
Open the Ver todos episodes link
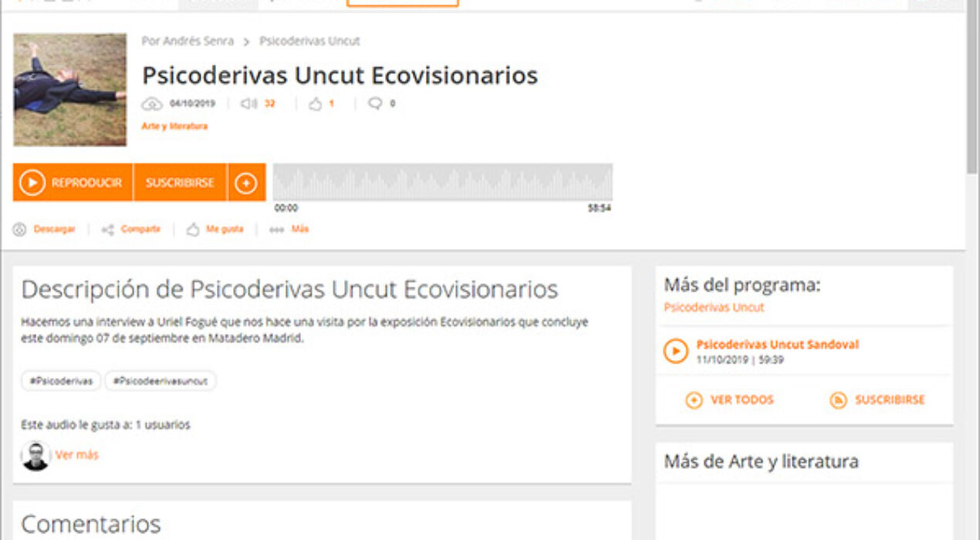pyautogui.click(x=730, y=400)
